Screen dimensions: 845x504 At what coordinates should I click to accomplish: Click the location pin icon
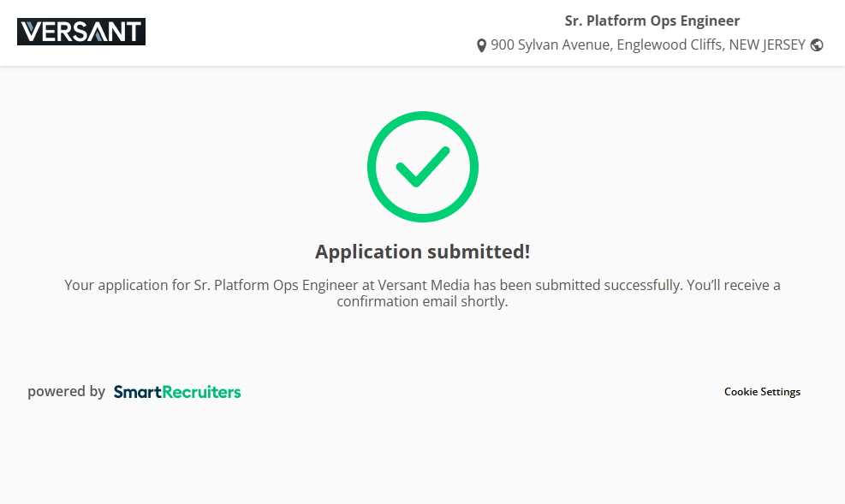(x=481, y=45)
